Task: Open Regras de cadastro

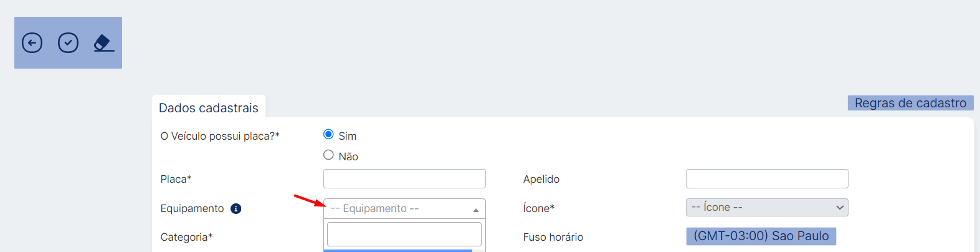Action: (910, 103)
